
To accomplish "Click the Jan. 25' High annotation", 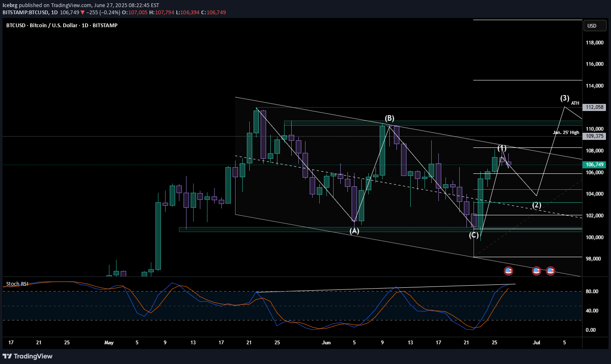I will point(566,132).
